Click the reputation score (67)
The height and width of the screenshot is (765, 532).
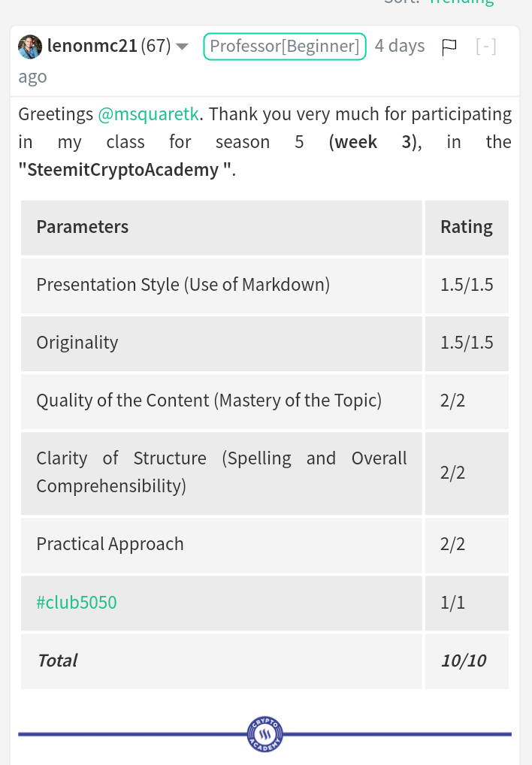[156, 47]
